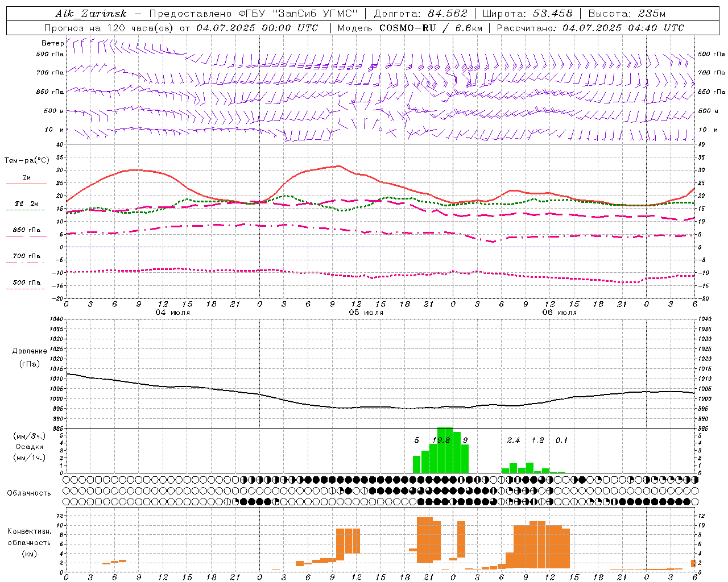The width and height of the screenshot is (728, 582).
Task: Click the Осадки precipitation label
Action: pos(29,447)
